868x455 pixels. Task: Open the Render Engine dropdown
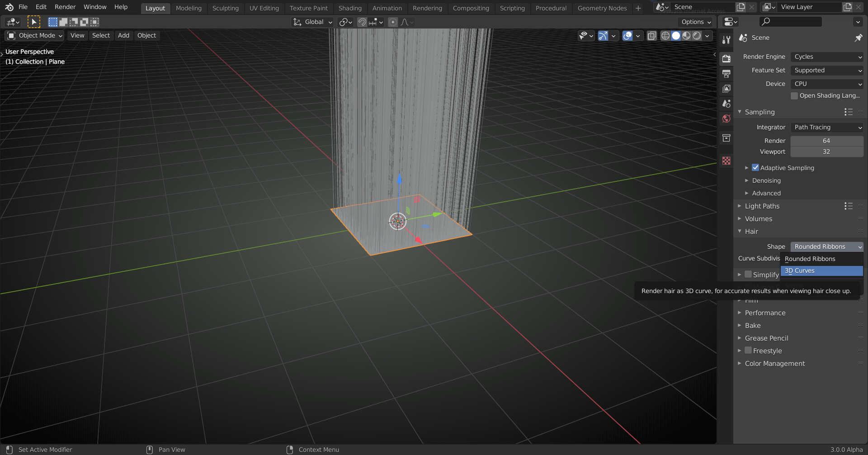[x=827, y=57]
